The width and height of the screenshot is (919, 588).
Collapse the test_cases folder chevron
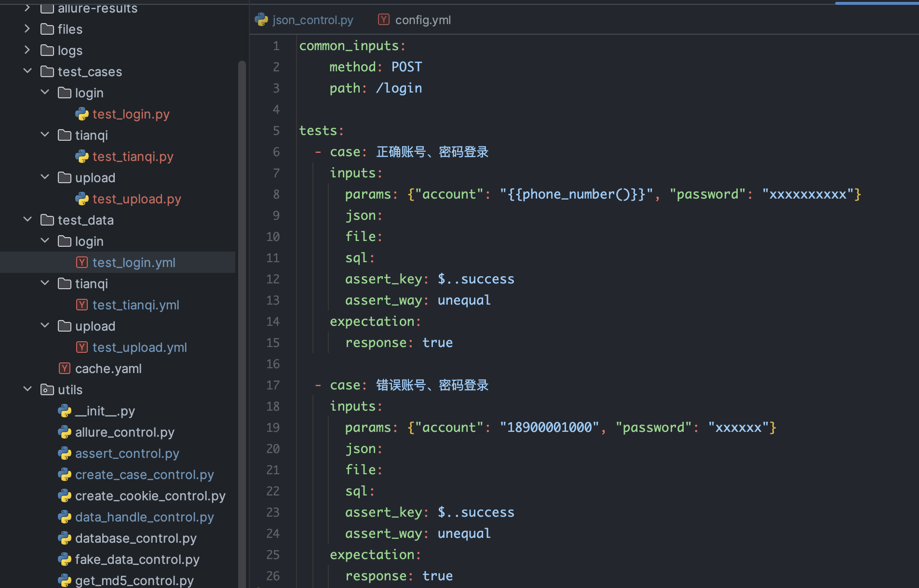click(27, 71)
